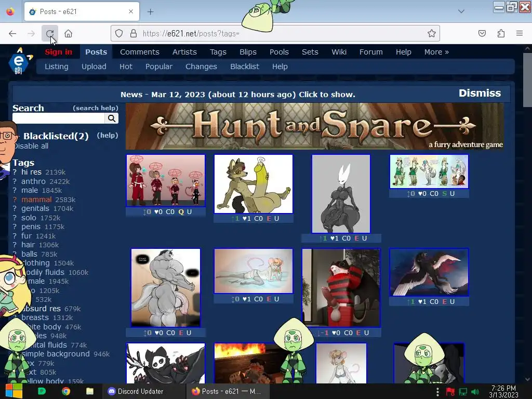Show hidden tray icons via dots button
The height and width of the screenshot is (399, 532).
tap(437, 392)
